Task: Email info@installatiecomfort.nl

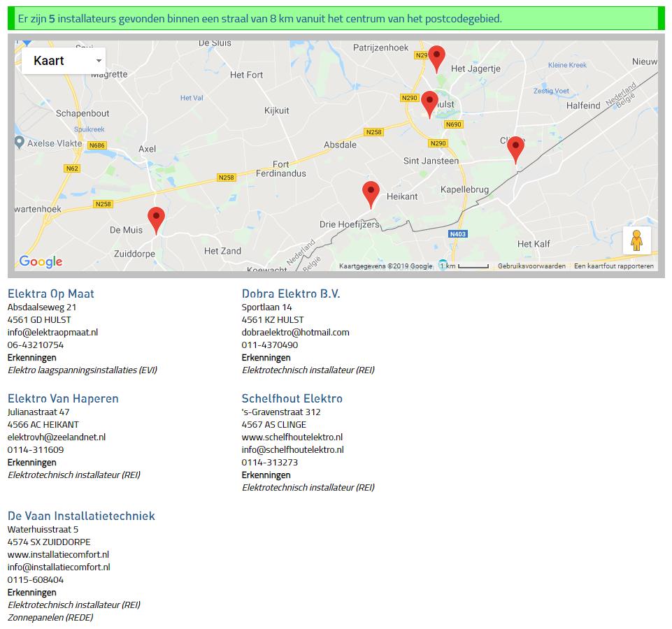Action: [x=59, y=567]
